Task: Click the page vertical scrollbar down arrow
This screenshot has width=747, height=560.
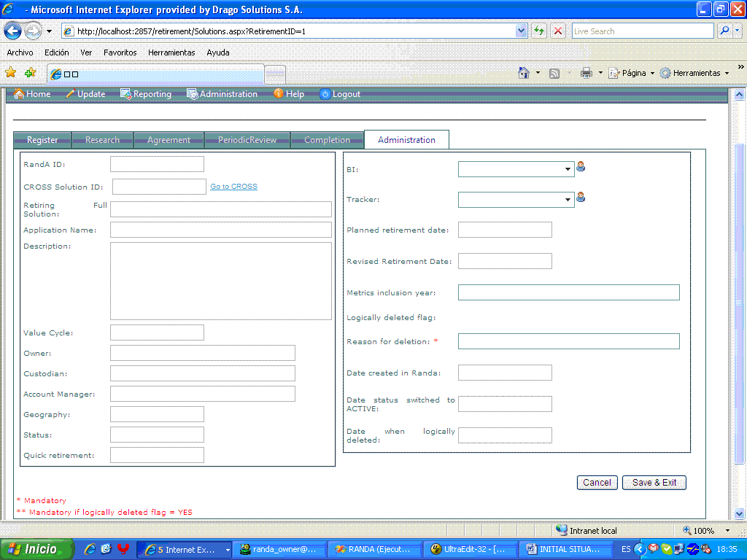Action: (739, 513)
